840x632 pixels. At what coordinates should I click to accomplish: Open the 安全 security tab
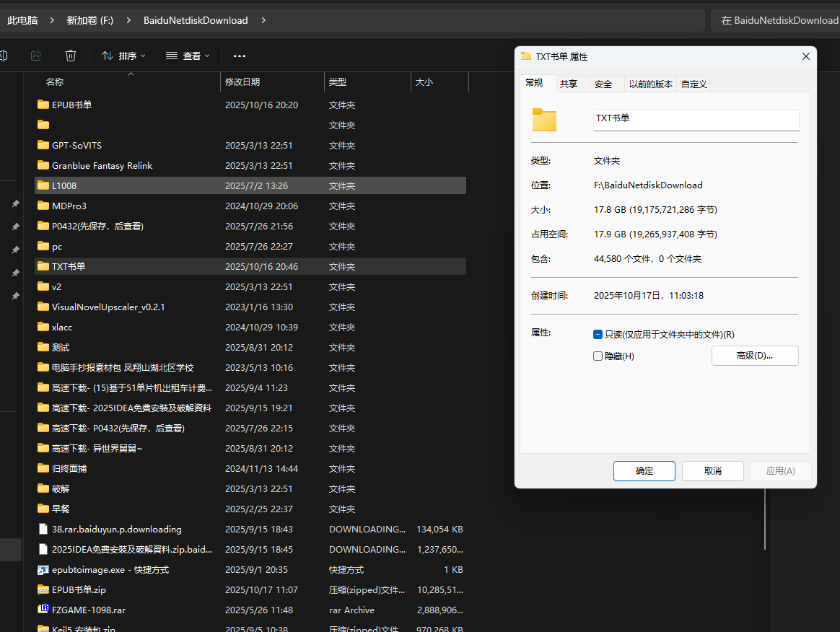click(603, 84)
